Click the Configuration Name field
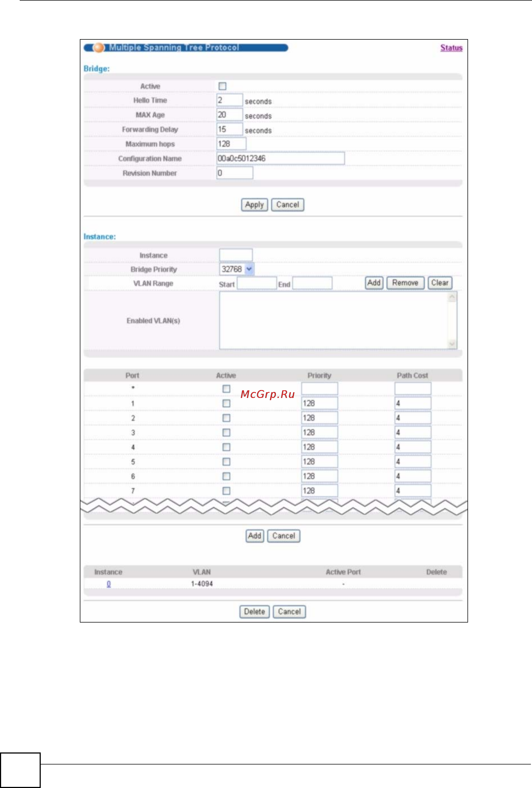This screenshot has width=532, height=788. pos(280,158)
